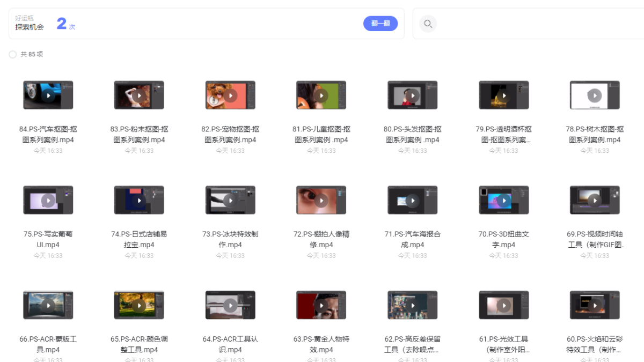Image resolution: width=644 pixels, height=362 pixels.
Task: Click inside the search input field
Action: pos(510,24)
